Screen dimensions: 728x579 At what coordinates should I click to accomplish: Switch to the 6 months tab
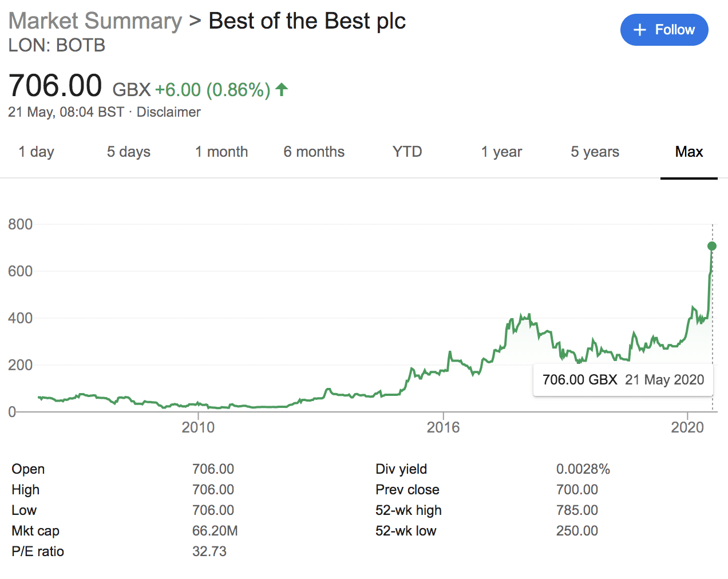click(x=314, y=152)
